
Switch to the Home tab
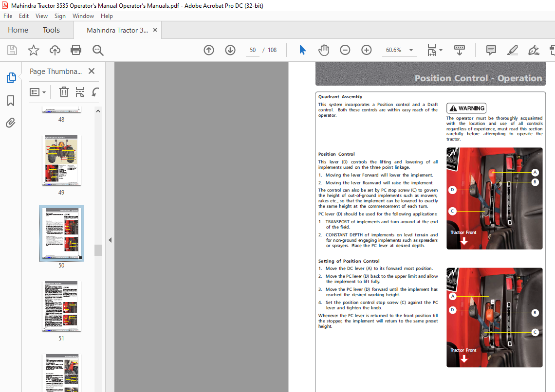(x=18, y=30)
